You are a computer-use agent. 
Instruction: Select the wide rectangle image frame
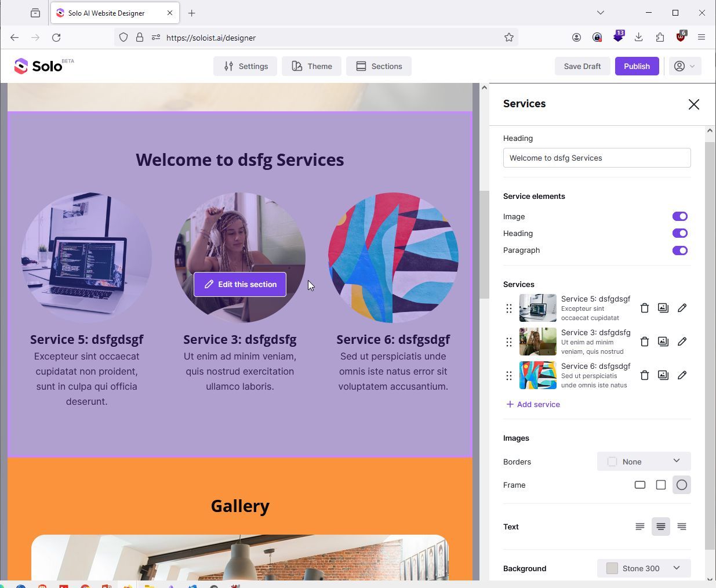(640, 485)
